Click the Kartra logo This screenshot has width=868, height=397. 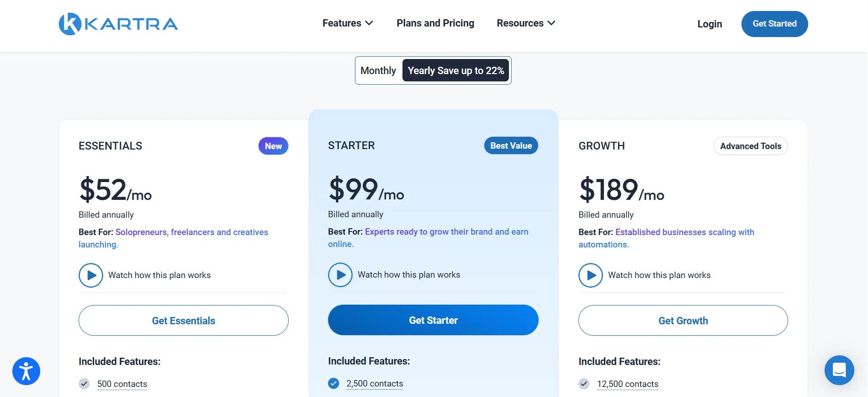118,24
